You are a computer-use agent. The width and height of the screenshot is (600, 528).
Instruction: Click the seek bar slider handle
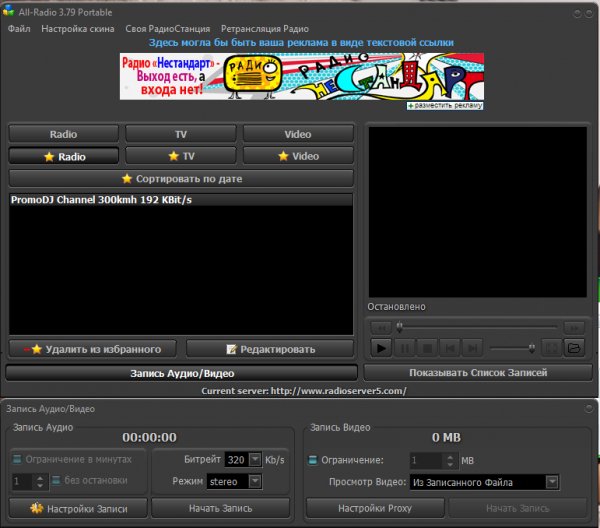click(x=399, y=327)
